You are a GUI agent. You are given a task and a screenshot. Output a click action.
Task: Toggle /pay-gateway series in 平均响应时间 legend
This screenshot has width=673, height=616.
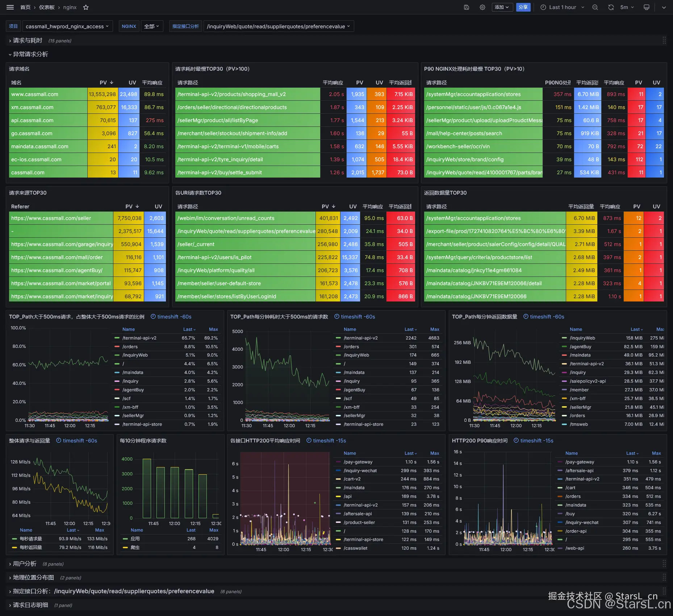pyautogui.click(x=358, y=462)
